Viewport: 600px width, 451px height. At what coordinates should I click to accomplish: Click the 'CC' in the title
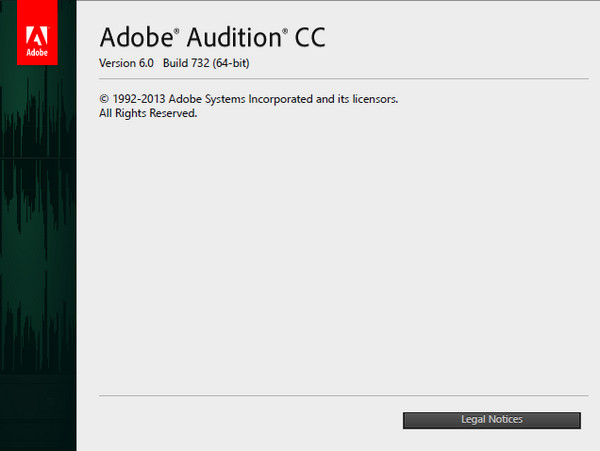[307, 38]
